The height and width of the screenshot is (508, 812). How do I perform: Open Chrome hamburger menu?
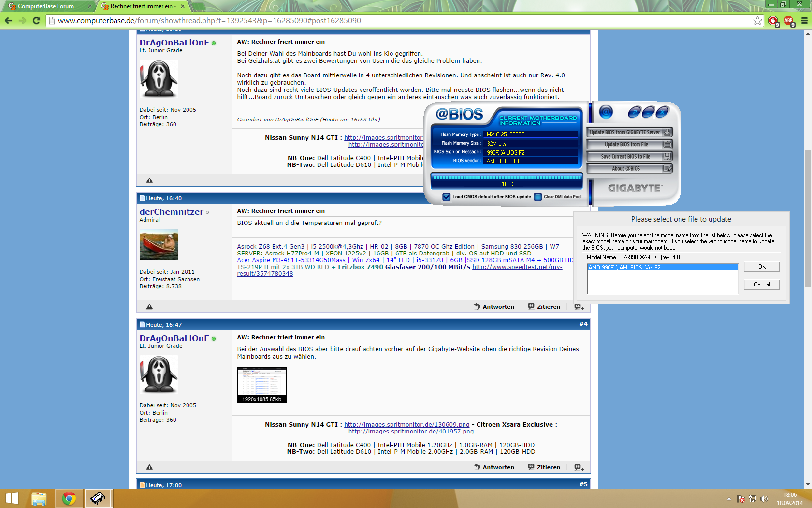coord(804,21)
